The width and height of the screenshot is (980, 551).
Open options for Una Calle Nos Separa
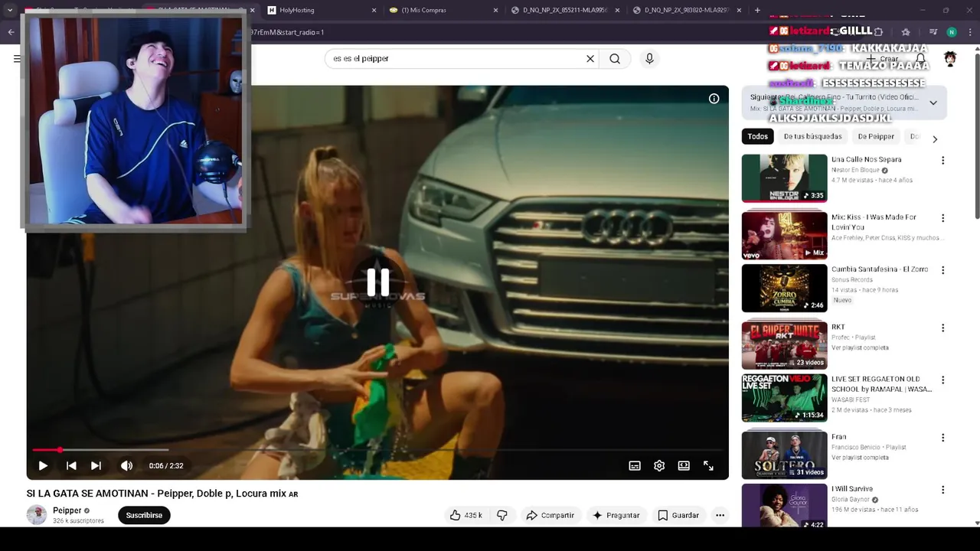[x=942, y=160]
